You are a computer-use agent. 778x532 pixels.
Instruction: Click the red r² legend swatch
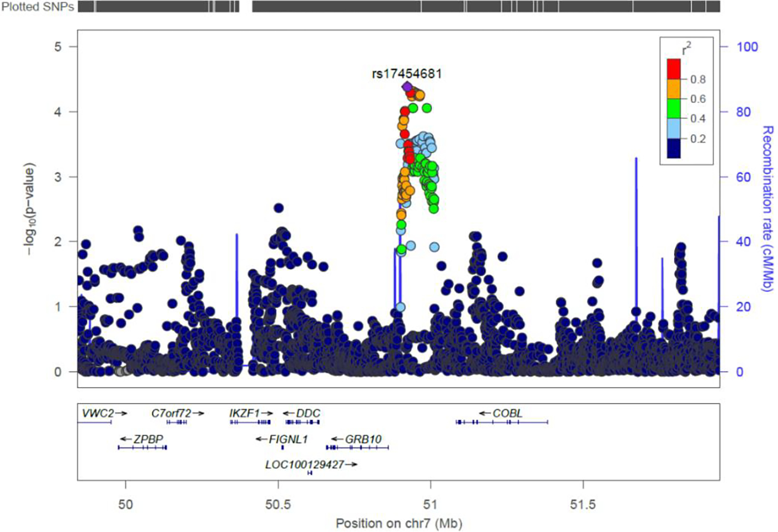(674, 69)
